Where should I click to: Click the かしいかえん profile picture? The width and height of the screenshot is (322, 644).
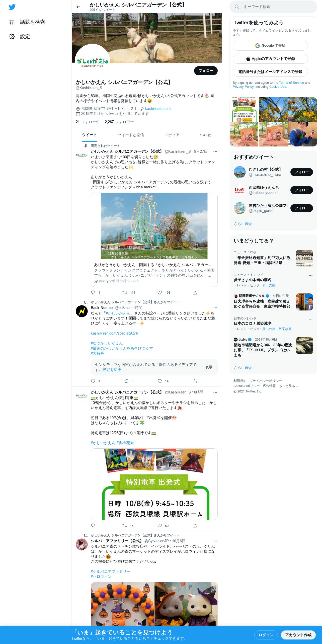tap(92, 61)
